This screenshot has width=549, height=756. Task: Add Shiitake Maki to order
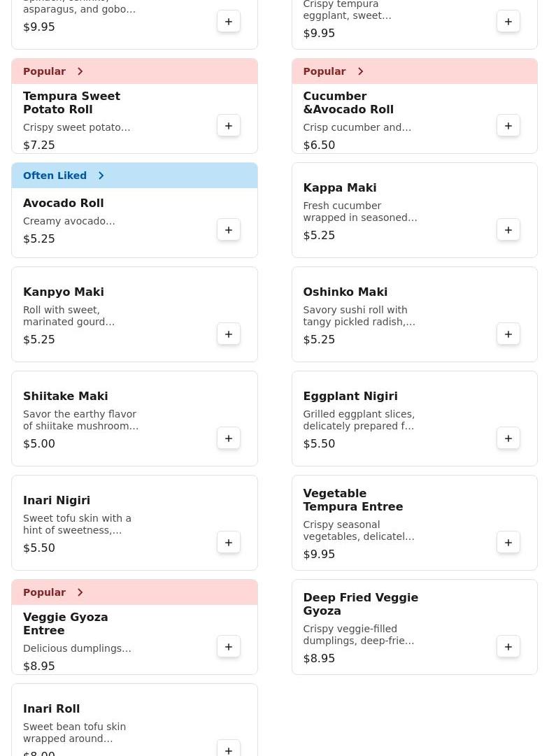(x=229, y=438)
